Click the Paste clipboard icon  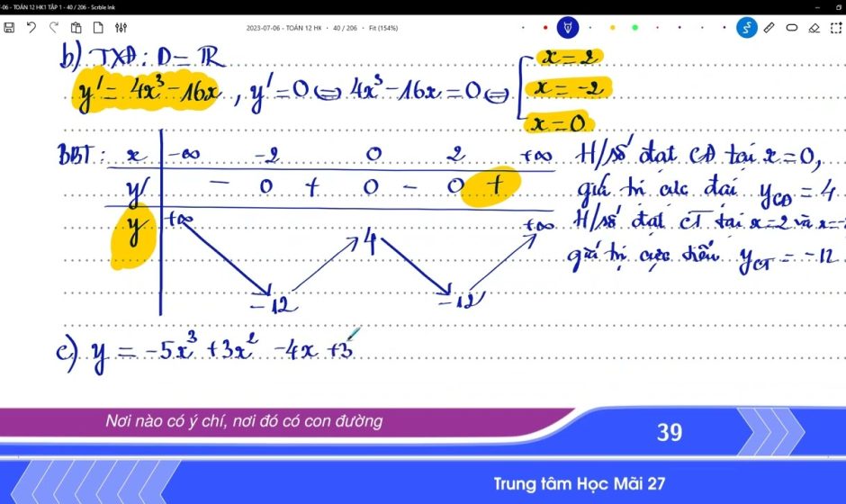click(76, 28)
